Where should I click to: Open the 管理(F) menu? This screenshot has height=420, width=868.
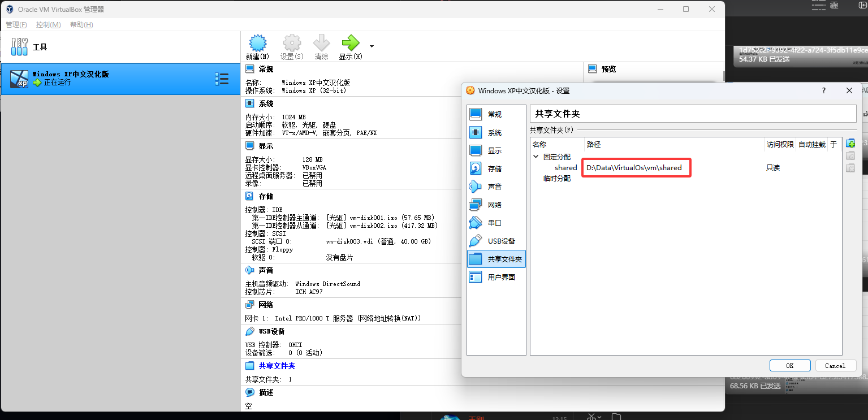16,25
